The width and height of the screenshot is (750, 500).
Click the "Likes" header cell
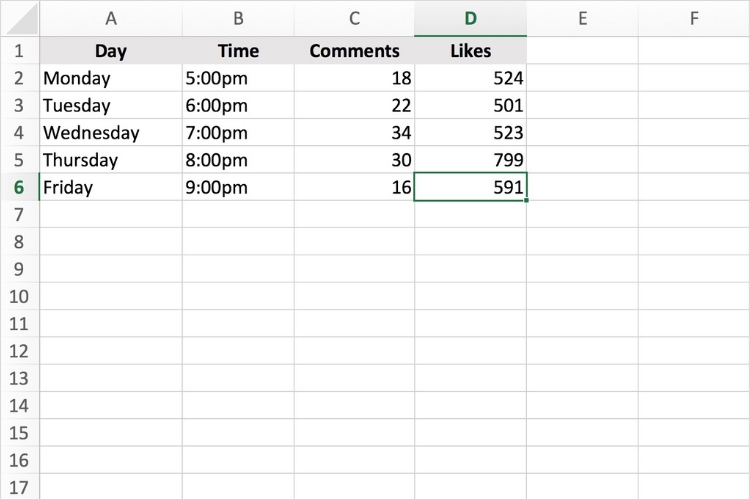click(x=470, y=51)
